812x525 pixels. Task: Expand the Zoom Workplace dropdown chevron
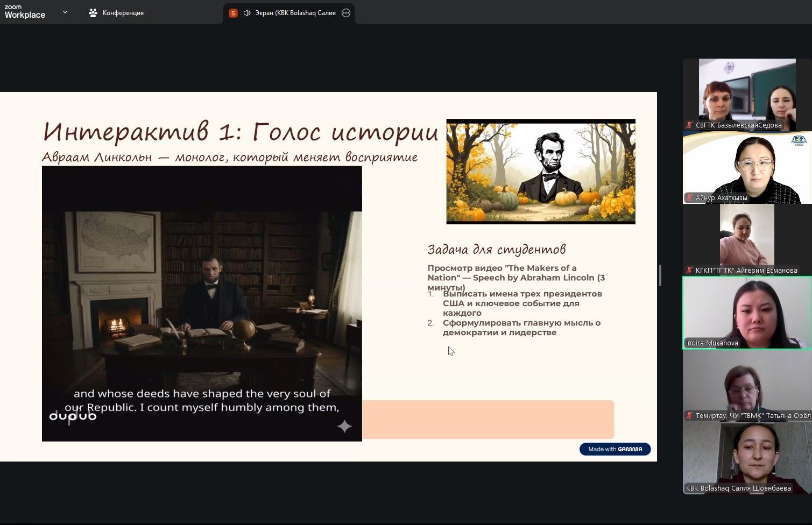65,12
